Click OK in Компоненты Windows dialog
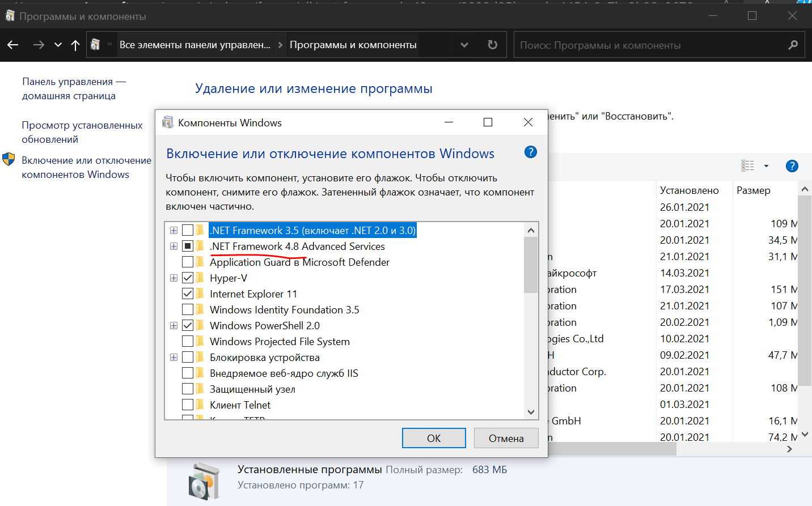This screenshot has height=506, width=812. click(x=434, y=438)
